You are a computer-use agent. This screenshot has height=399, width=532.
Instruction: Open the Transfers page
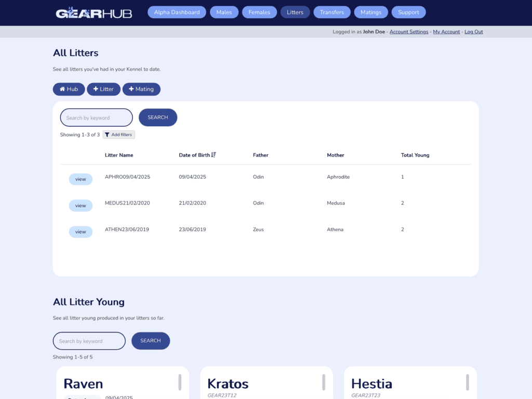click(x=332, y=12)
